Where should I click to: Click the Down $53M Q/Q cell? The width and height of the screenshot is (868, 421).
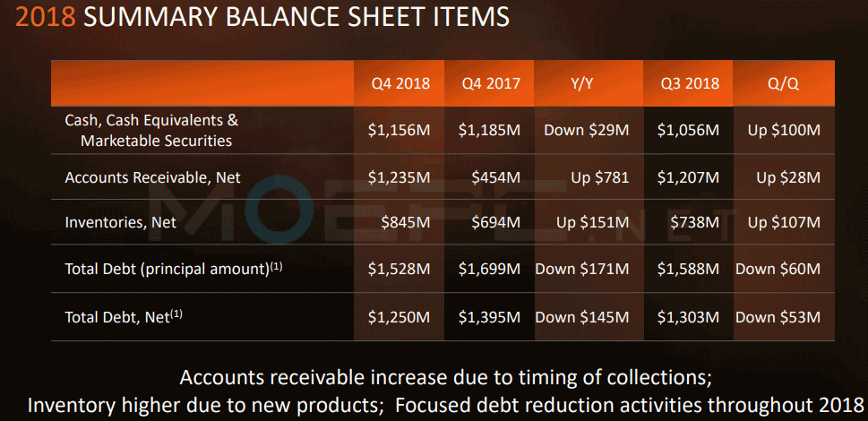coord(778,317)
